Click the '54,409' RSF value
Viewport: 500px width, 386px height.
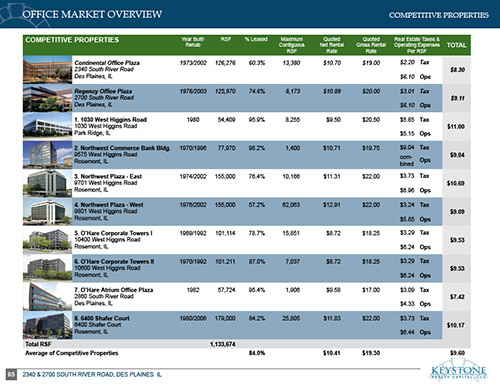tap(226, 119)
